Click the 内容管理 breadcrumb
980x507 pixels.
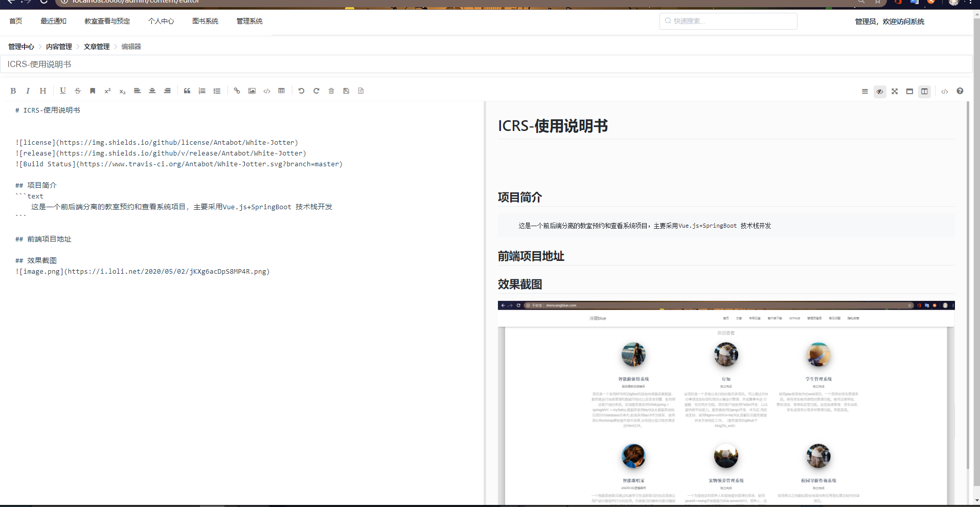(59, 47)
